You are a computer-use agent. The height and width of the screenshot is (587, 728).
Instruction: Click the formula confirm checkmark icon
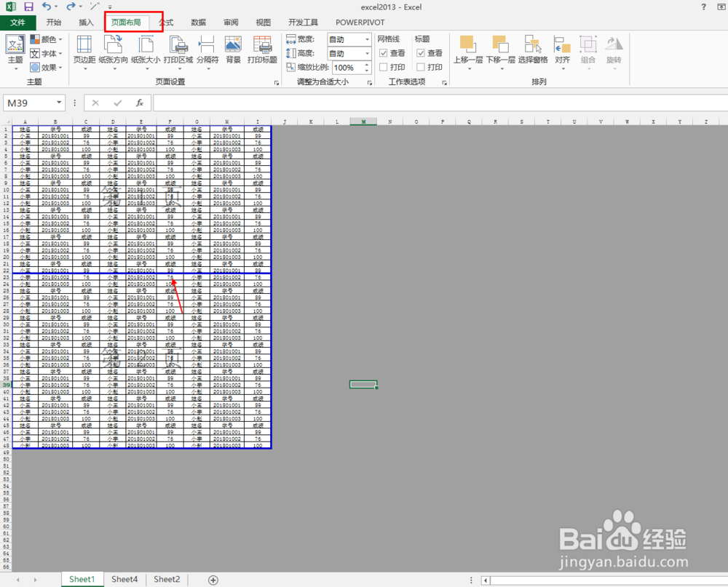118,103
